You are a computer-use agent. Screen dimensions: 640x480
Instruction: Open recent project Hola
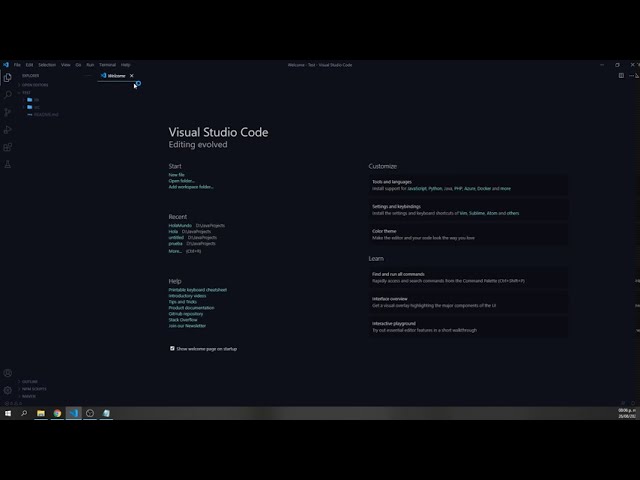click(173, 231)
